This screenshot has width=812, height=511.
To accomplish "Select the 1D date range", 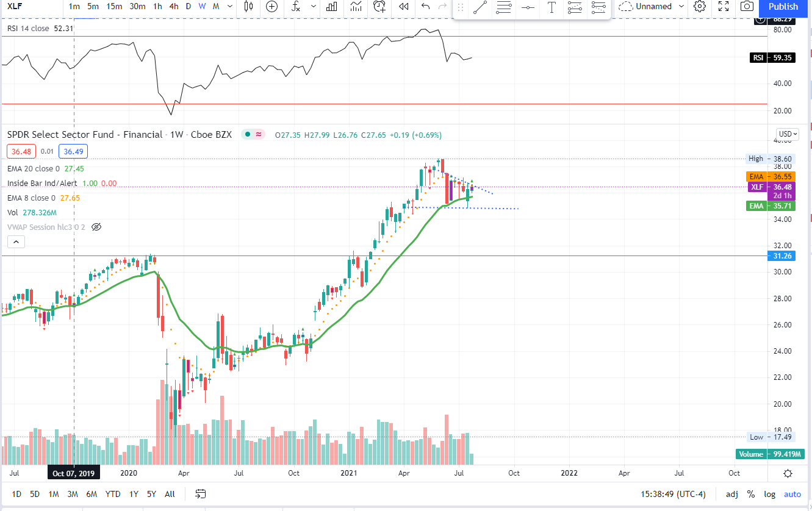I will [x=16, y=494].
